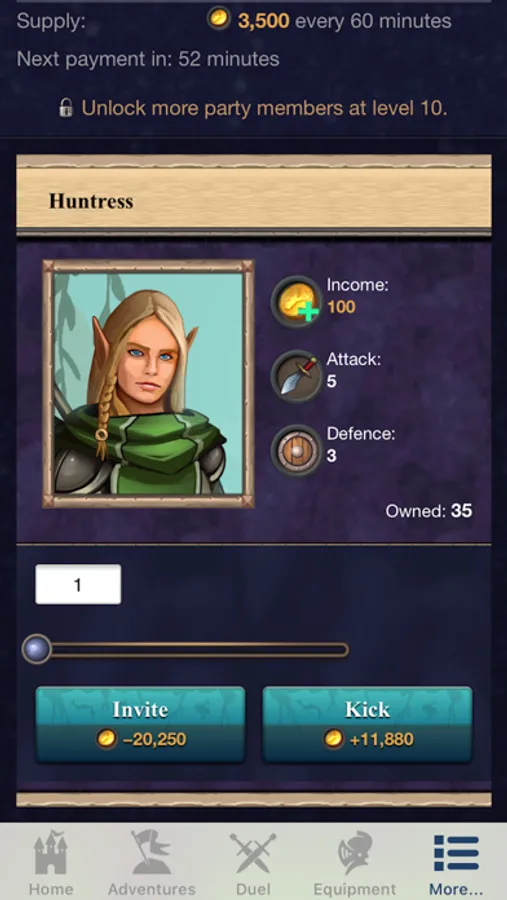Image resolution: width=507 pixels, height=900 pixels.
Task: Tap the Income gold coin icon
Action: [296, 301]
